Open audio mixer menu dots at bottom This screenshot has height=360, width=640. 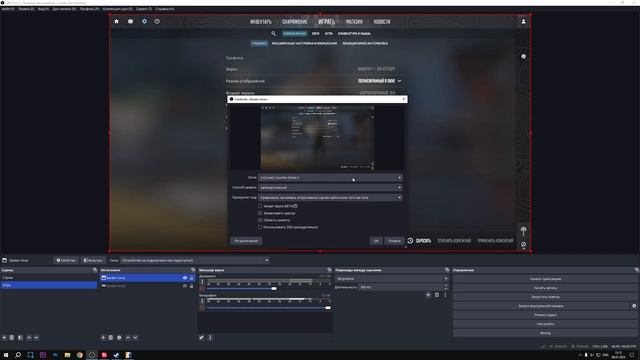(210, 338)
